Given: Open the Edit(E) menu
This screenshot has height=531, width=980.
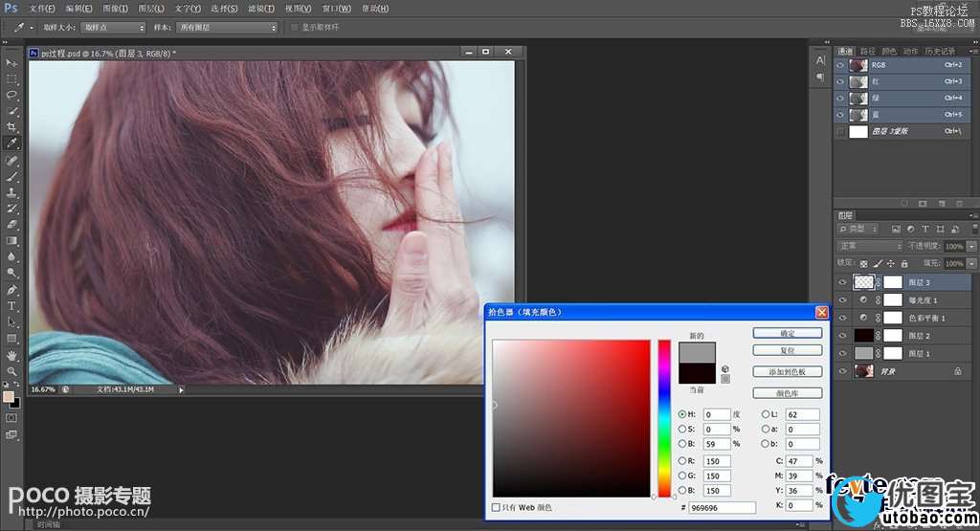Looking at the screenshot, I should (x=78, y=8).
